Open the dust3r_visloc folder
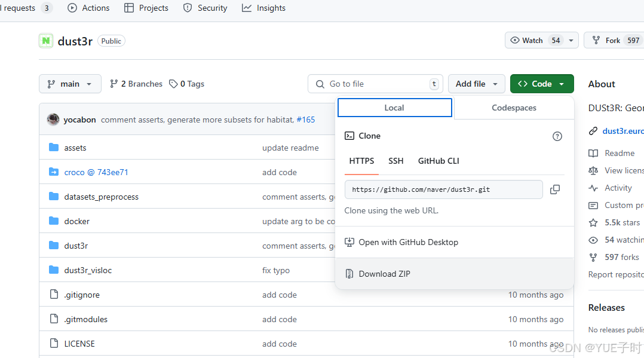Image resolution: width=644 pixels, height=358 pixels. pyautogui.click(x=88, y=270)
